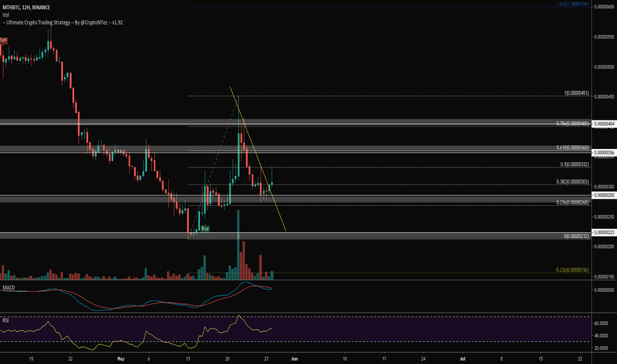This screenshot has width=617, height=364.
Task: Click the 0.786(0.00000400) Fibonacci level label
Action: coord(573,124)
